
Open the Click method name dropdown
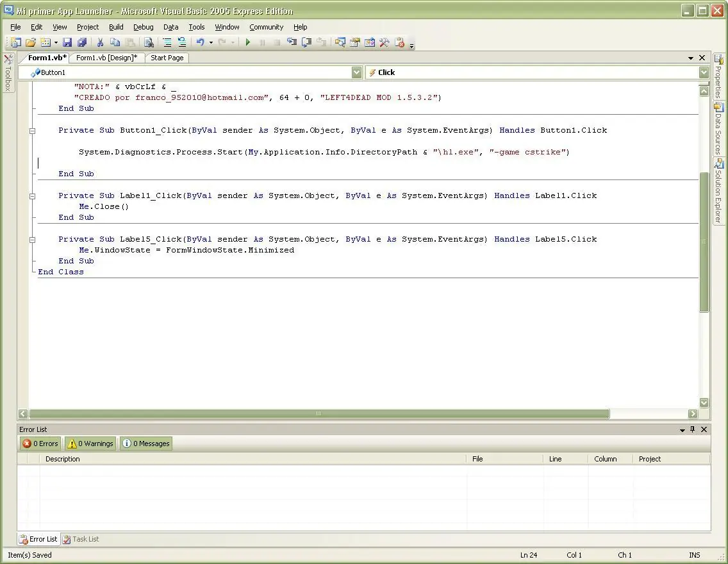[704, 72]
